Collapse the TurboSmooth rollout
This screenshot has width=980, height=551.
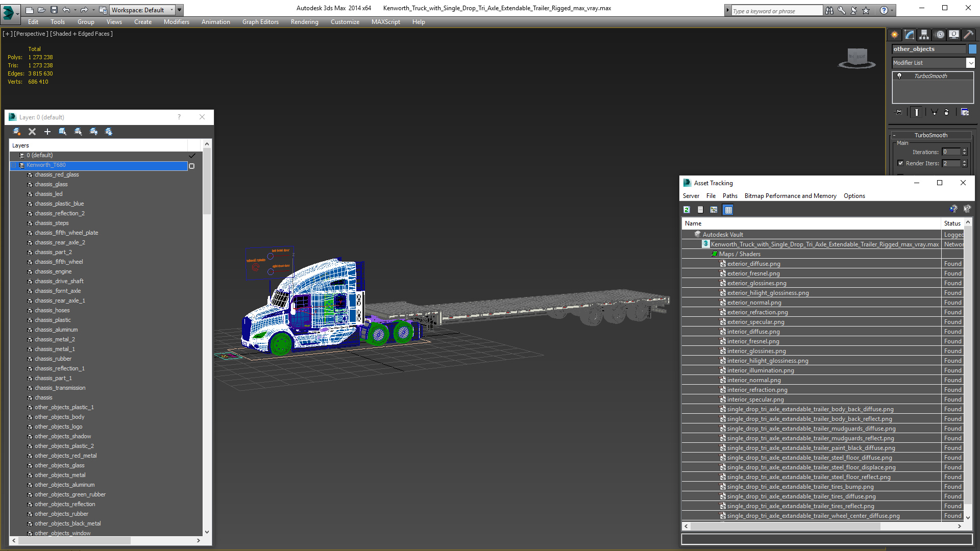[x=894, y=135]
